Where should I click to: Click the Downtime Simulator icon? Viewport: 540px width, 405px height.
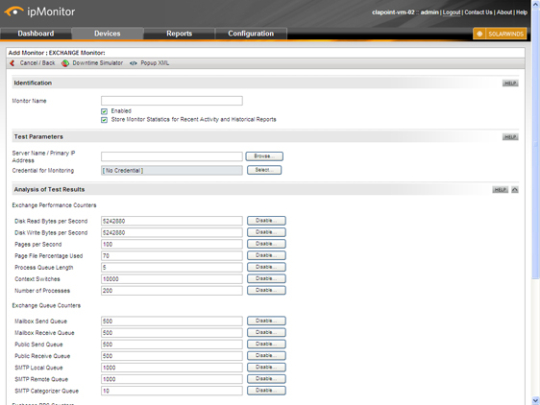coord(65,63)
